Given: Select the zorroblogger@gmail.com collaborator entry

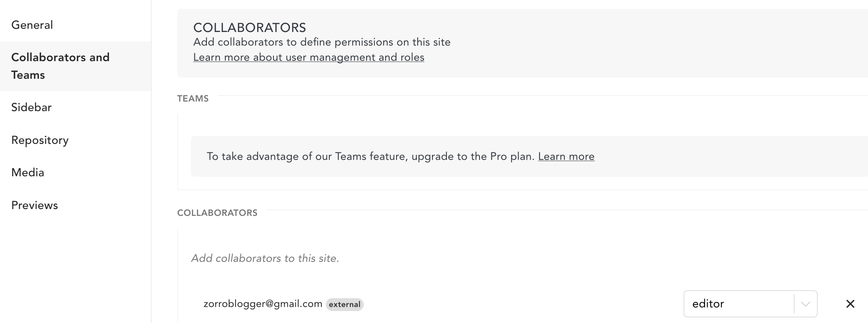Looking at the screenshot, I should pos(263,304).
